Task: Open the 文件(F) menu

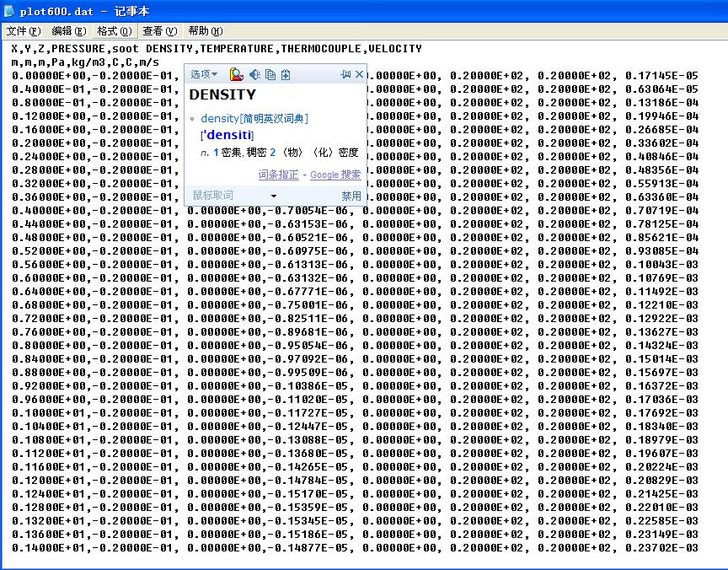Action: (23, 31)
